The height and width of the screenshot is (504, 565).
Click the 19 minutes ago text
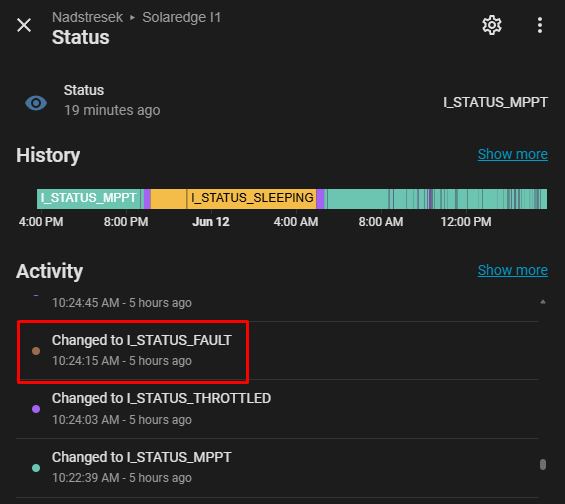click(112, 110)
